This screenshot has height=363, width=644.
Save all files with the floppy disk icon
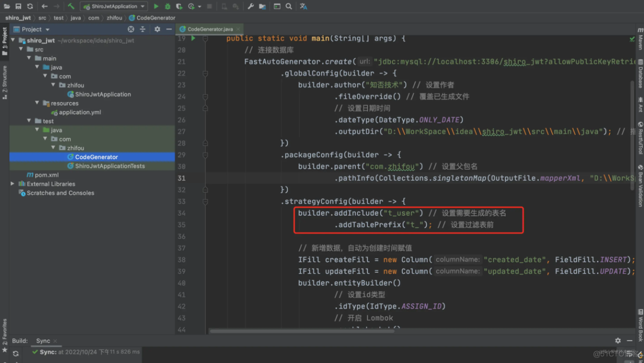pyautogui.click(x=19, y=5)
